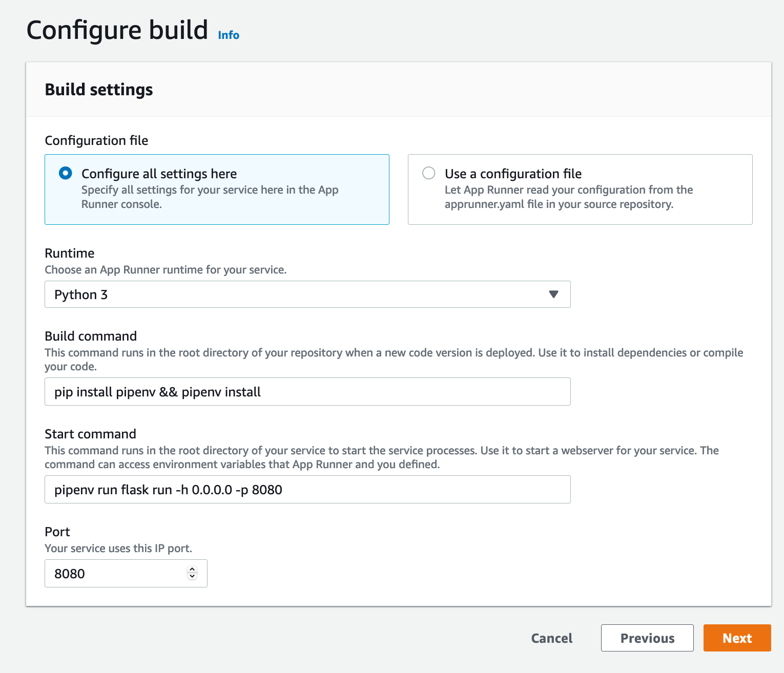Proceed with the orange Next button
The width and height of the screenshot is (784, 673).
tap(737, 638)
